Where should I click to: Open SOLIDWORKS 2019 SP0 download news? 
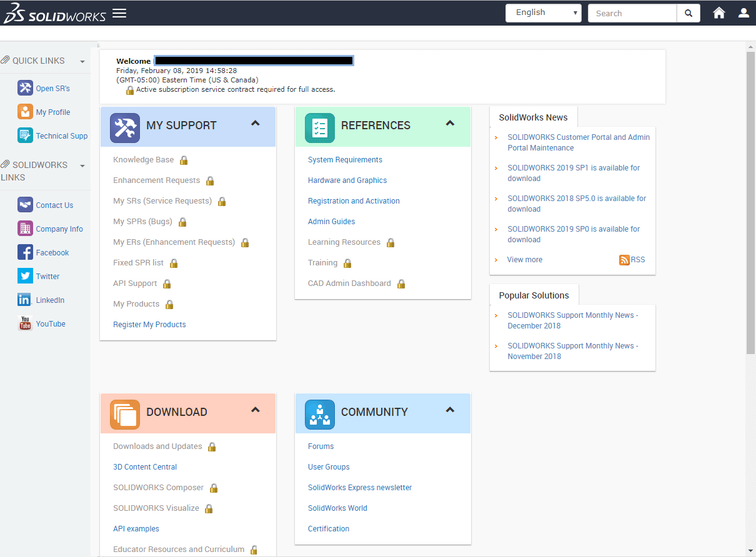pyautogui.click(x=574, y=234)
